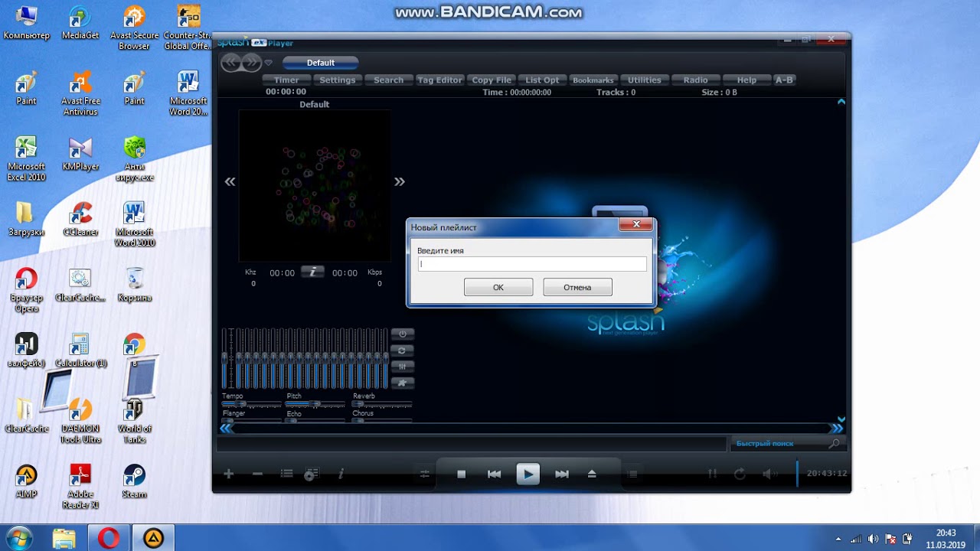Click the AIMP icon in the taskbar
This screenshot has height=551, width=980.
153,539
